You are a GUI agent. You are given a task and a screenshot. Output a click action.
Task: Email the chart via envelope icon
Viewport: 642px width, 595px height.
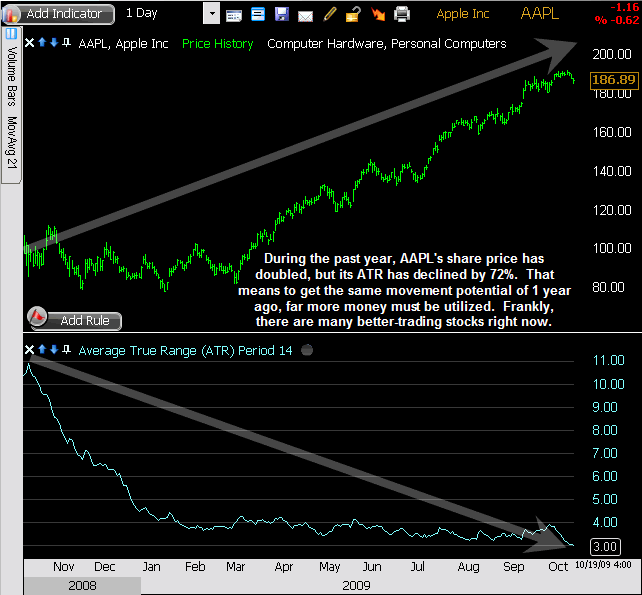coord(305,16)
